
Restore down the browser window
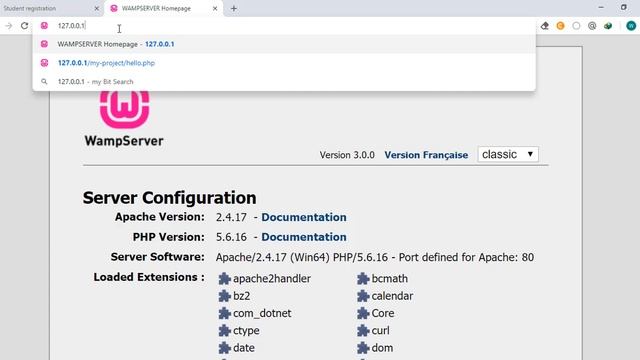(623, 7)
